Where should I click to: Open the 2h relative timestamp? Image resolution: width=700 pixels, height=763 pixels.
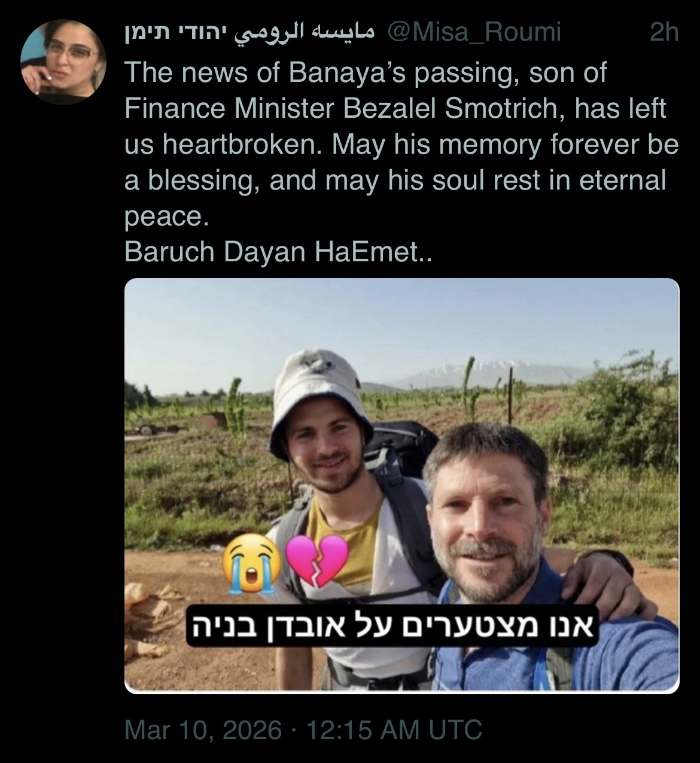pyautogui.click(x=664, y=32)
